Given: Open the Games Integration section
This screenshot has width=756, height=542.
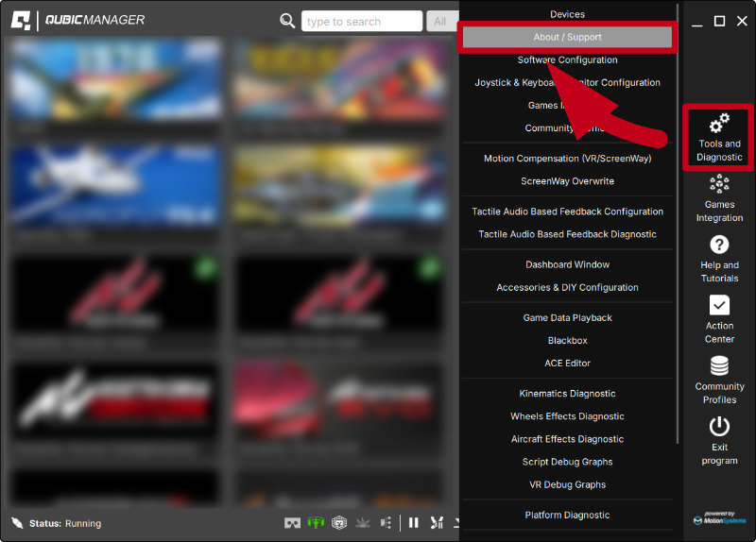Looking at the screenshot, I should [719, 198].
